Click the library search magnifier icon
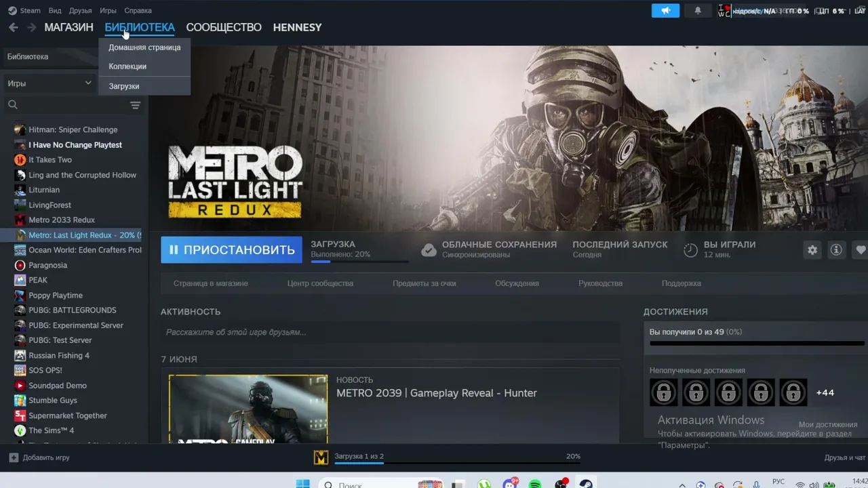The image size is (868, 488). (x=12, y=104)
